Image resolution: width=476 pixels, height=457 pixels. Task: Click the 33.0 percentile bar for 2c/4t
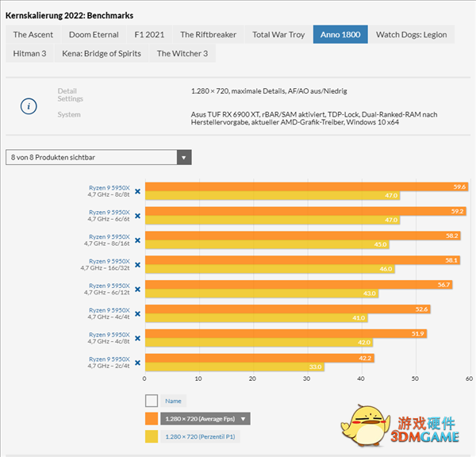(x=235, y=367)
